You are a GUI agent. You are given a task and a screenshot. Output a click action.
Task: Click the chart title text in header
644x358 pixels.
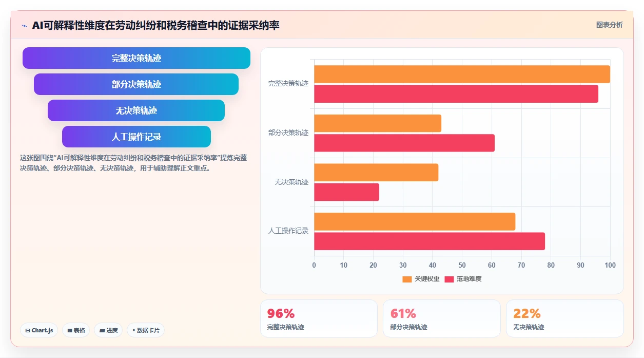tap(155, 25)
